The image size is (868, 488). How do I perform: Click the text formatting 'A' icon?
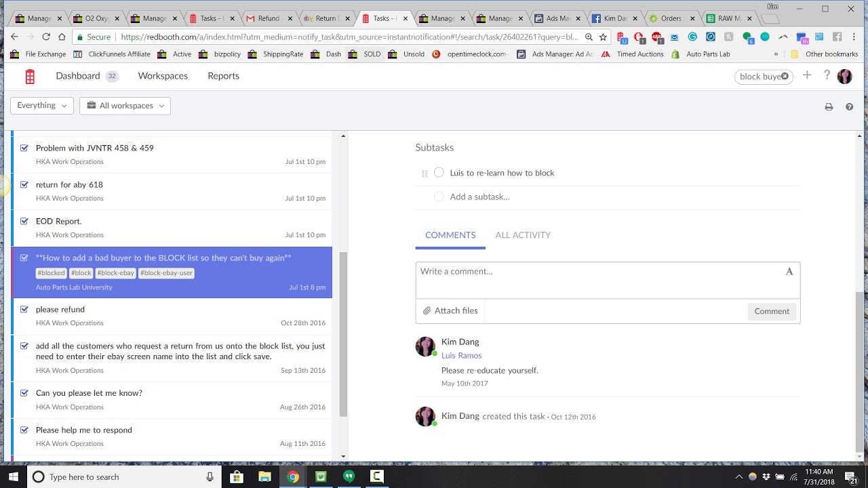(789, 271)
